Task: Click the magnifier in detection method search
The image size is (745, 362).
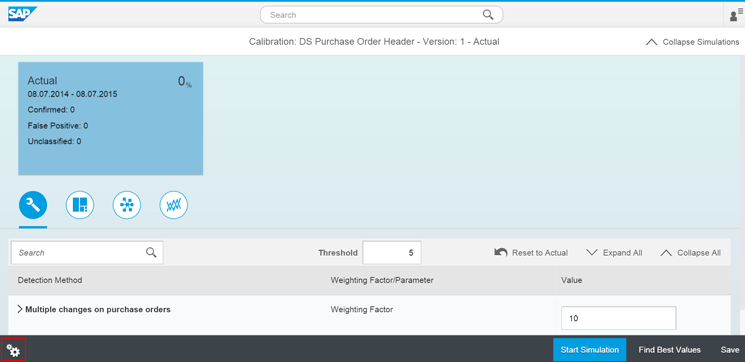Action: (151, 252)
